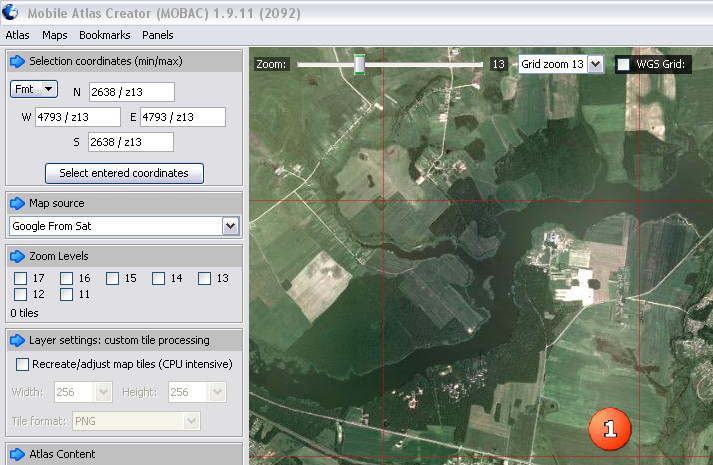Screen dimensions: 713x465
Task: Enable zoom level 17 checkbox
Action: point(21,278)
